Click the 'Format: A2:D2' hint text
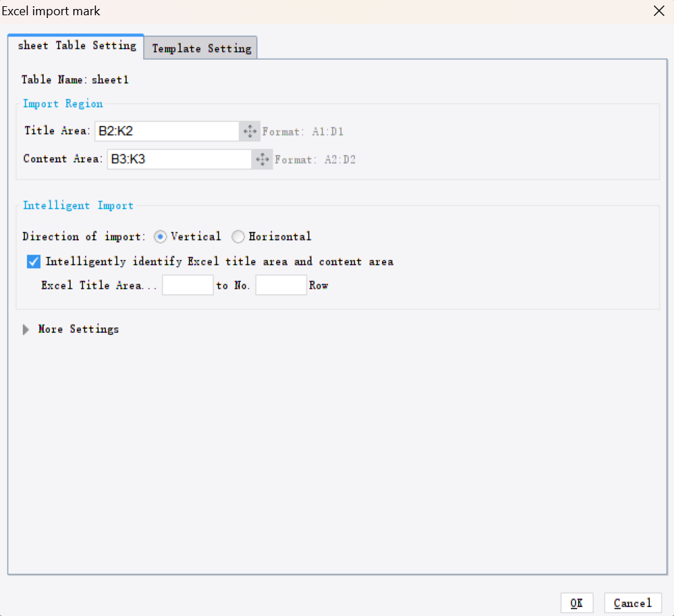This screenshot has width=674, height=616. (x=316, y=160)
